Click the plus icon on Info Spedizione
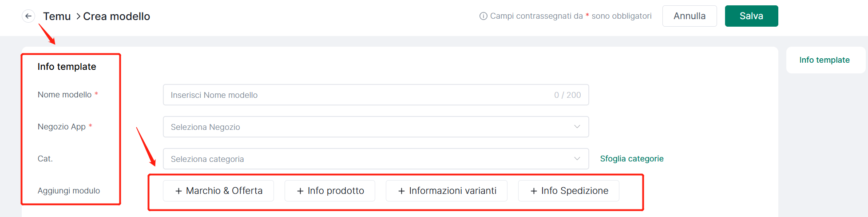This screenshot has height=217, width=868. tap(534, 191)
